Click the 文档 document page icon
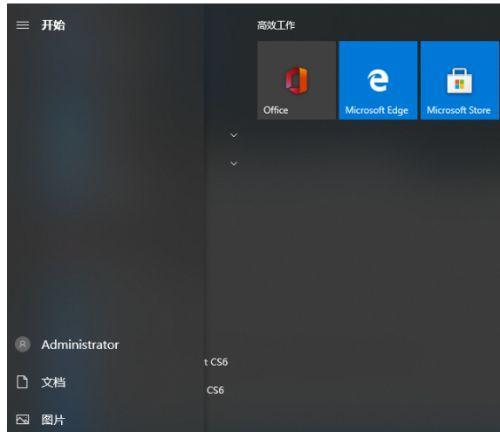The image size is (500, 432). (x=22, y=382)
